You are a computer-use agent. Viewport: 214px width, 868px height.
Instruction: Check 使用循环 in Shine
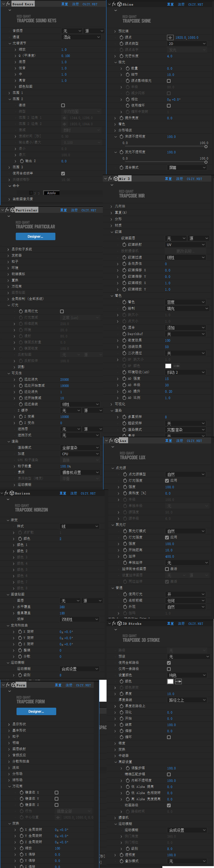tap(169, 105)
